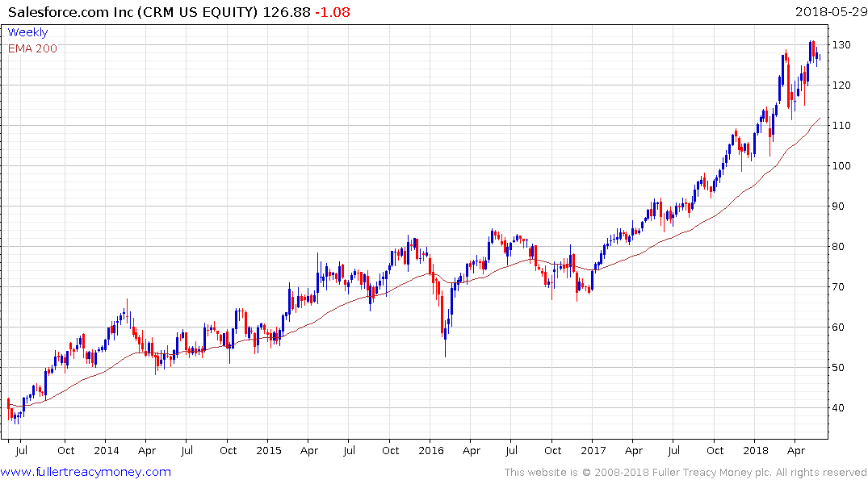
Task: Click the 100 price axis label
Action: pyautogui.click(x=841, y=166)
